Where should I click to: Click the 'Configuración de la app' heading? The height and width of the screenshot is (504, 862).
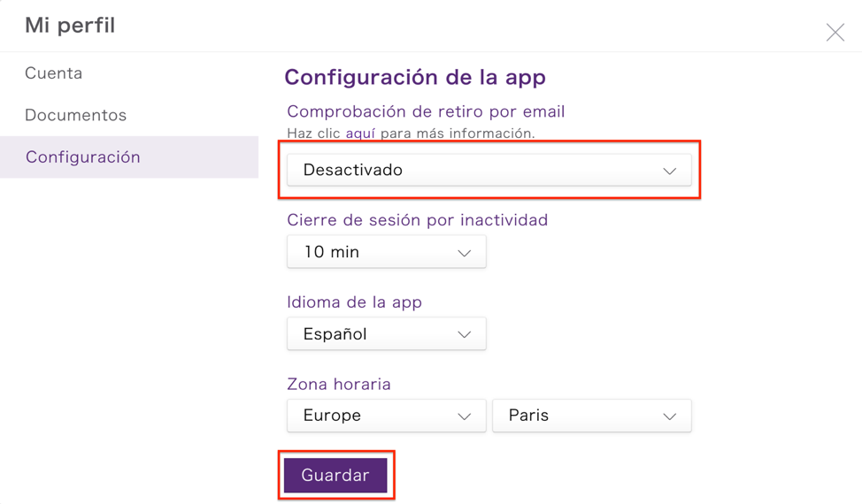point(415,78)
